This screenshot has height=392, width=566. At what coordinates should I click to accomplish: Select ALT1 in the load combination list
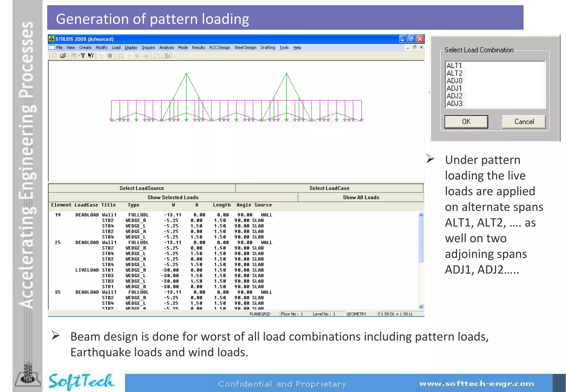454,66
